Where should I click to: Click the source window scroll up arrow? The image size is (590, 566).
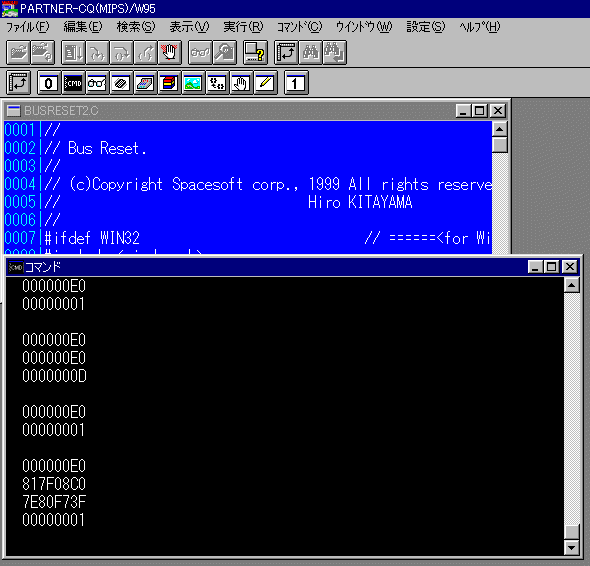tap(500, 129)
